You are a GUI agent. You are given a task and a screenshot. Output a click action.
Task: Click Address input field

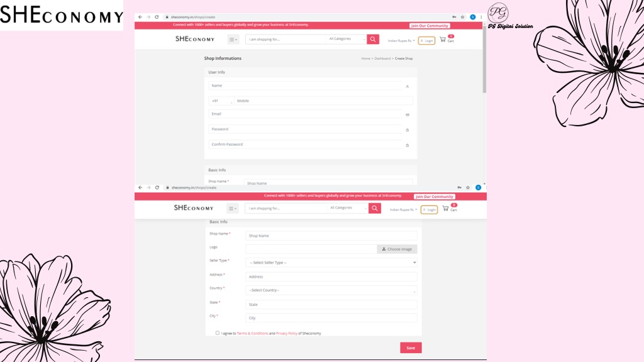pos(331,277)
